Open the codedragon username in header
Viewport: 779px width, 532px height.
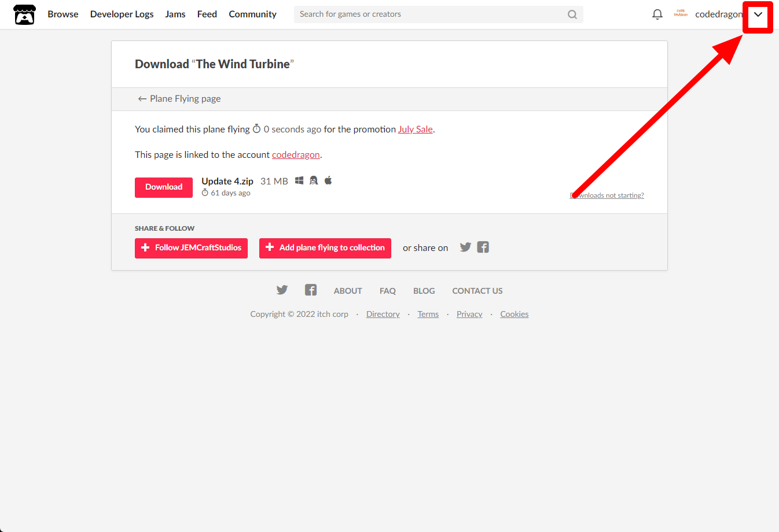(x=719, y=14)
